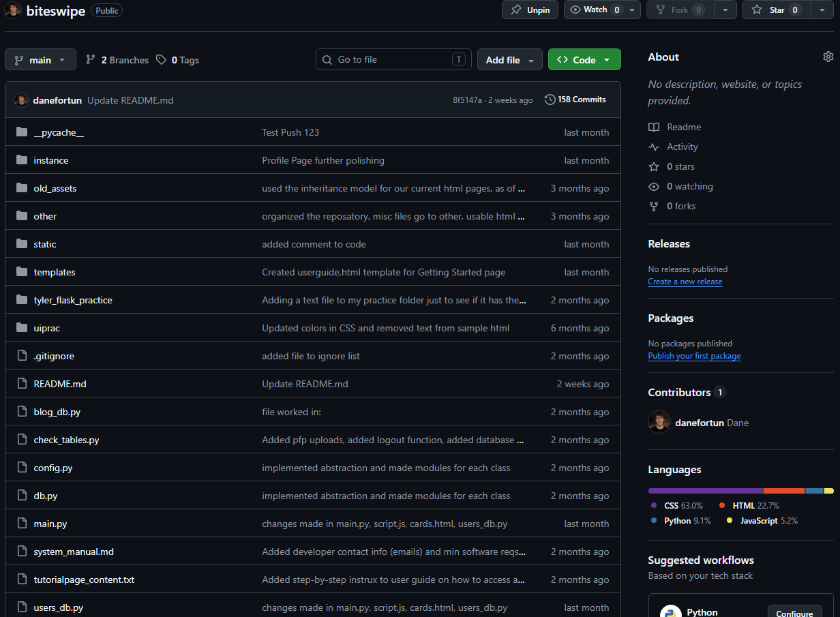Click the book icon beside Readme
This screenshot has width=840, height=617.
coord(654,127)
